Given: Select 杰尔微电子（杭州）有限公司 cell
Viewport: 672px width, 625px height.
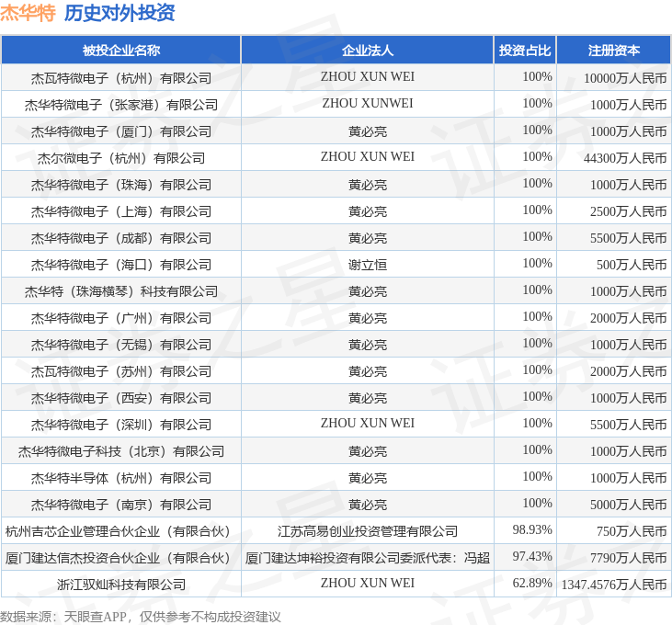Looking at the screenshot, I should (x=121, y=158).
